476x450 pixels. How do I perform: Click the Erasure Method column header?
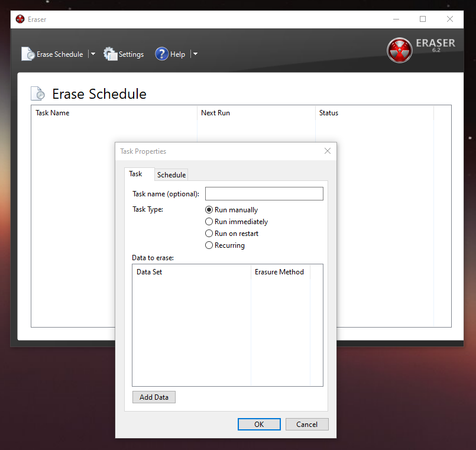tap(280, 272)
